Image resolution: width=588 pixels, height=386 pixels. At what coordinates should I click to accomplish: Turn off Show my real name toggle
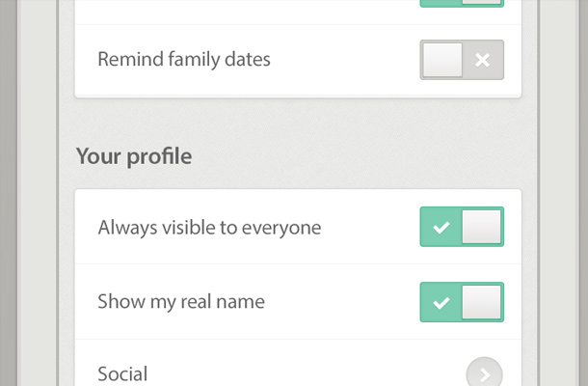click(x=462, y=303)
